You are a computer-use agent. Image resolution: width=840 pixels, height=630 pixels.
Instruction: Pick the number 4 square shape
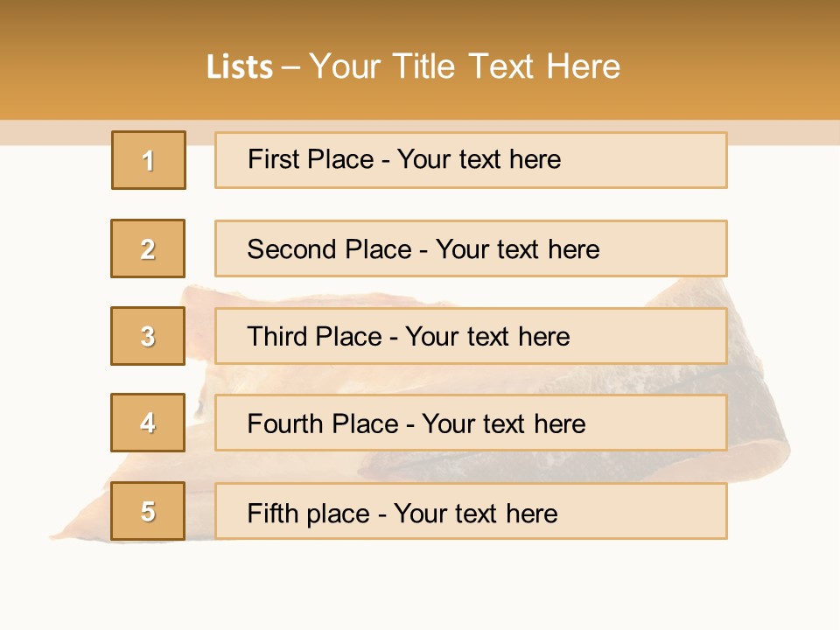pyautogui.click(x=148, y=423)
